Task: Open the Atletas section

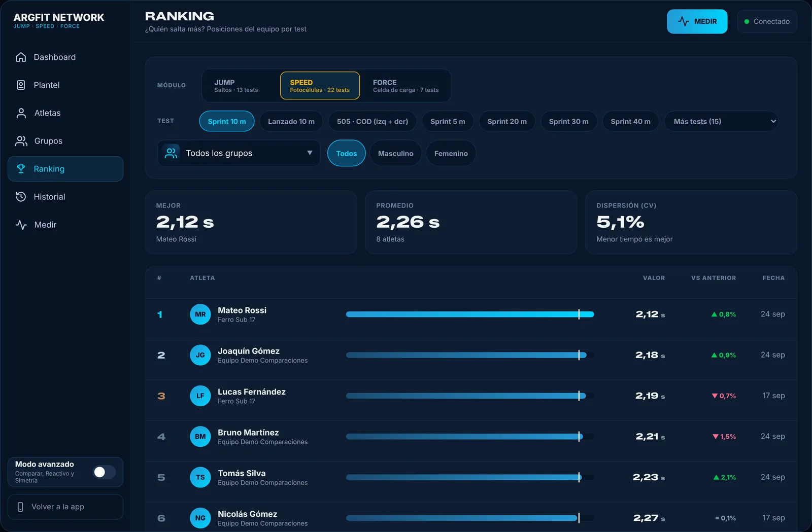Action: pos(65,113)
